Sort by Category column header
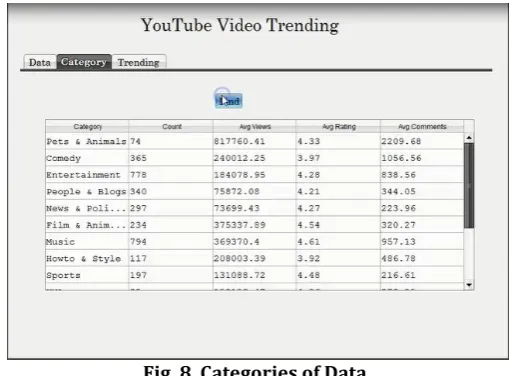This screenshot has height=376, width=509. tap(87, 127)
